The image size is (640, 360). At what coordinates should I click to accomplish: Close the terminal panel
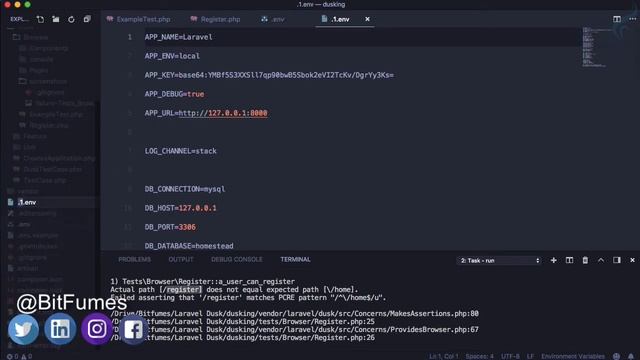pyautogui.click(x=632, y=260)
